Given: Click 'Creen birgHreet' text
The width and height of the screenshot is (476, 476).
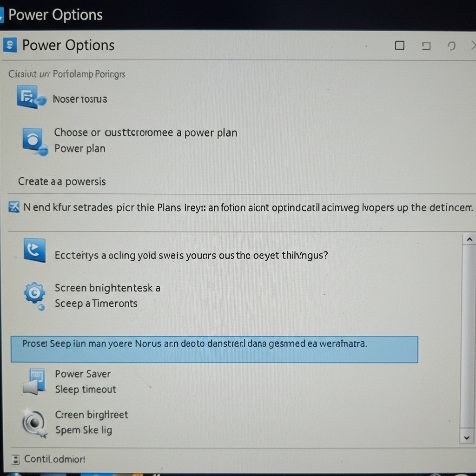Looking at the screenshot, I should (92, 414).
